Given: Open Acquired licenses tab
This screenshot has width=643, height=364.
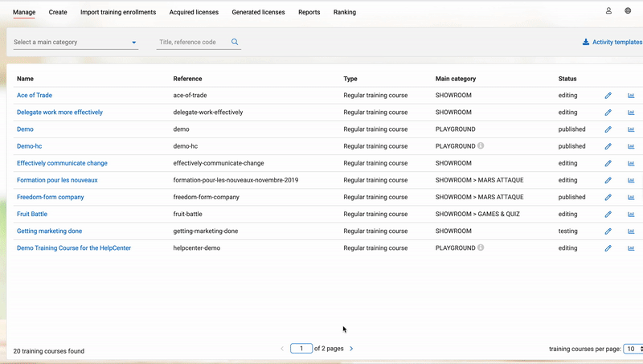Looking at the screenshot, I should pyautogui.click(x=194, y=12).
